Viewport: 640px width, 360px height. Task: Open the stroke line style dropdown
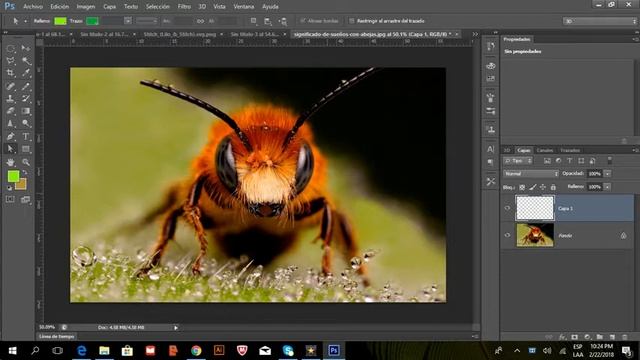click(147, 21)
